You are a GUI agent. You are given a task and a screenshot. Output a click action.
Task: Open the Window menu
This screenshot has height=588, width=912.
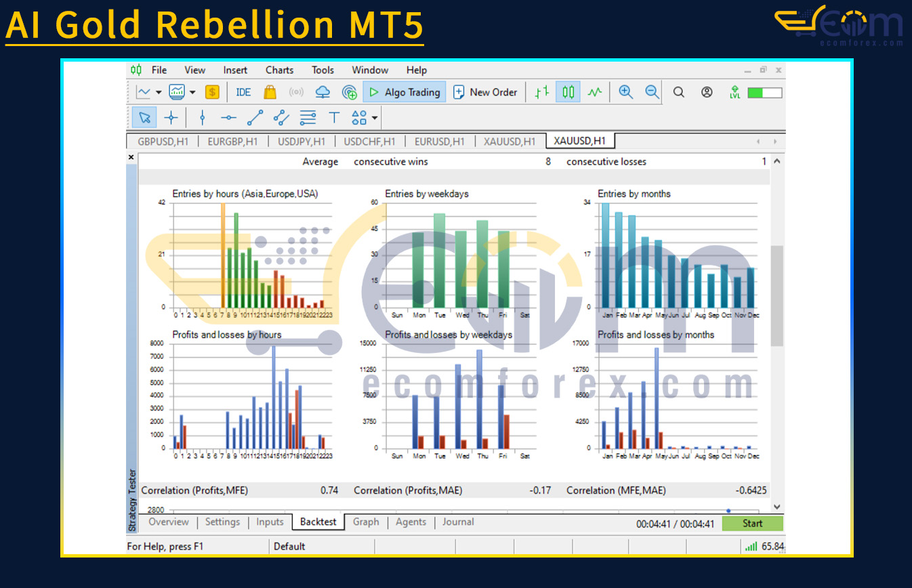coord(370,70)
